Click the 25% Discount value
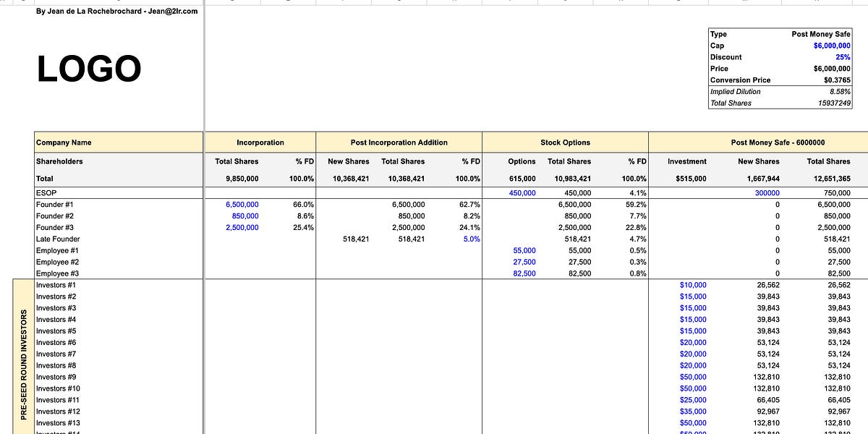This screenshot has width=868, height=434. 843,57
